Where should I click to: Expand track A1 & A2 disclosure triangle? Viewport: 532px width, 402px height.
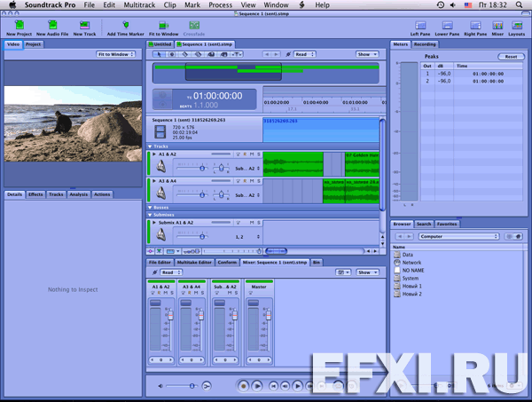coord(154,154)
